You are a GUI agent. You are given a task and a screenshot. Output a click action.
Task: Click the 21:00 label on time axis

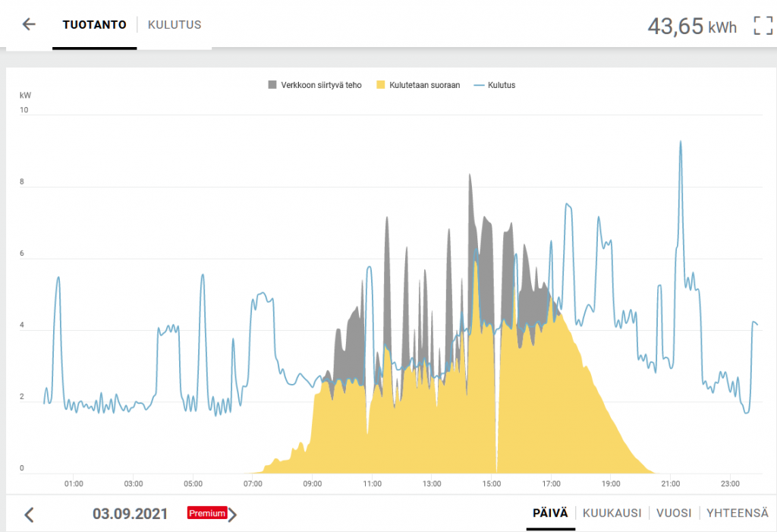[x=671, y=483]
